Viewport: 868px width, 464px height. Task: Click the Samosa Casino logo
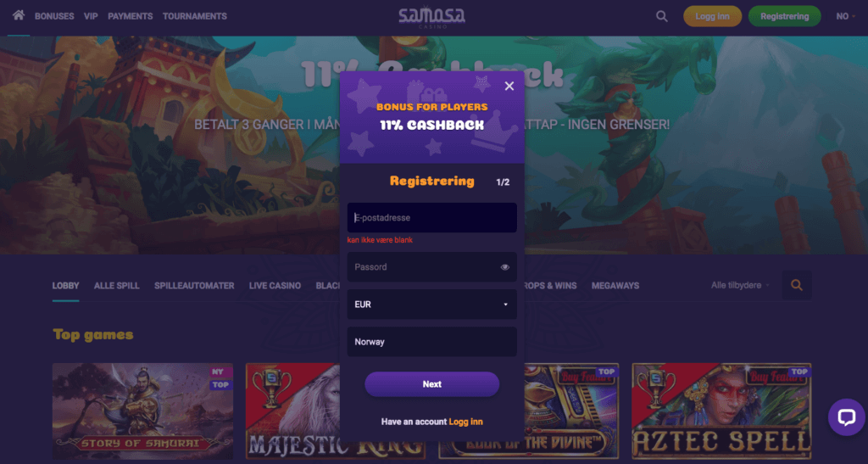(x=431, y=17)
